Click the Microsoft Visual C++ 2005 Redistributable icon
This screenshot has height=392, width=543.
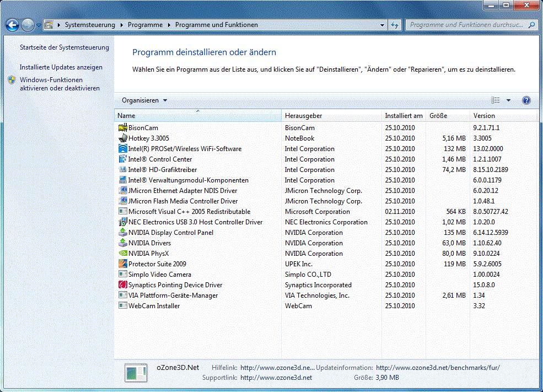(122, 212)
